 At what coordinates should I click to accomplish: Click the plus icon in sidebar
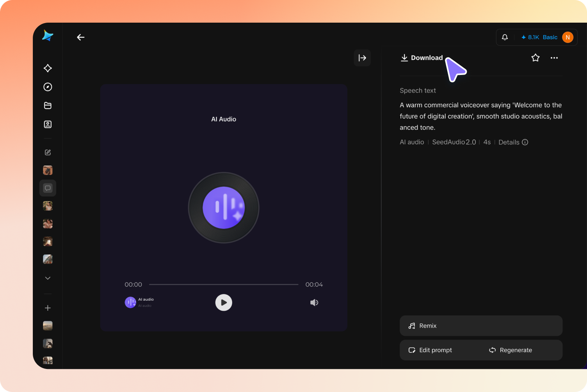coord(48,308)
